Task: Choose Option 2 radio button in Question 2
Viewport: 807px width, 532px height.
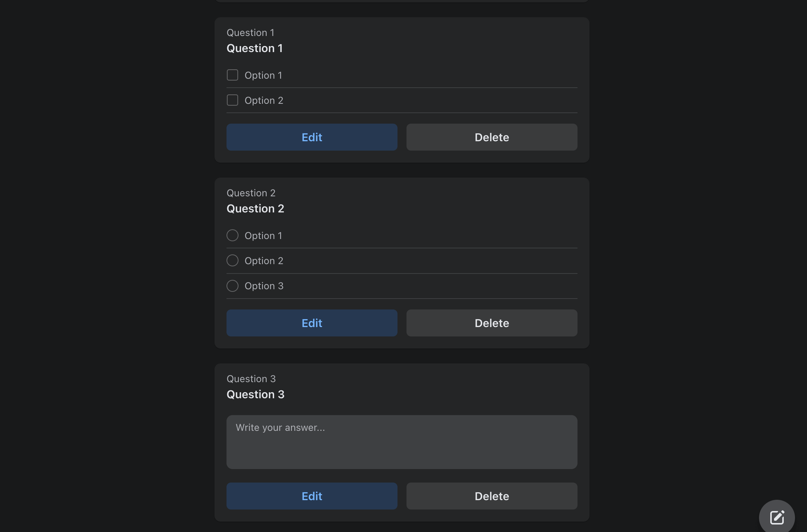Action: click(x=232, y=260)
